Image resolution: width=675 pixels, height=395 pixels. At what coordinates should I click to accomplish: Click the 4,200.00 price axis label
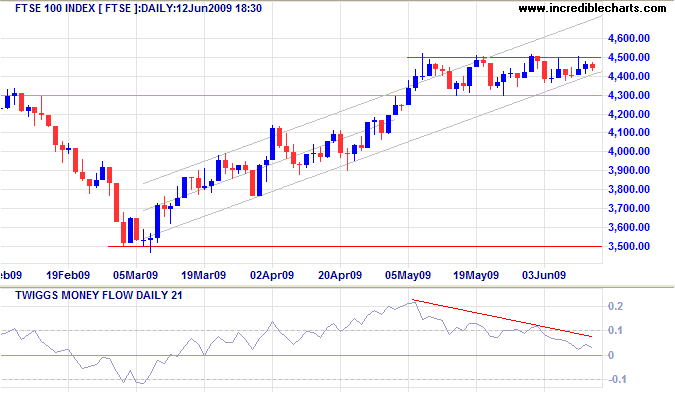pos(629,114)
